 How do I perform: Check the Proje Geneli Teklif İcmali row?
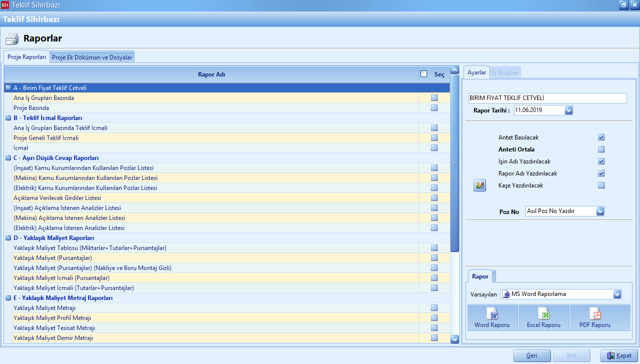[x=434, y=138]
